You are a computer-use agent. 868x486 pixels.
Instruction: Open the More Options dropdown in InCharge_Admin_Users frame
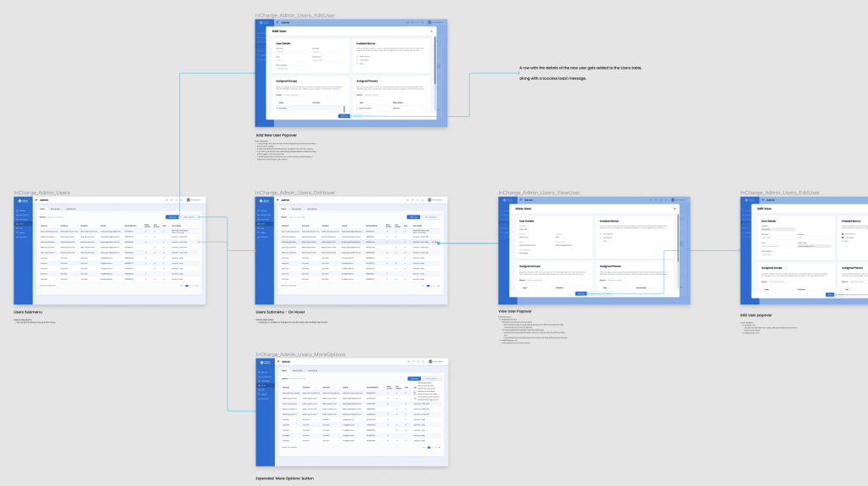(189, 217)
